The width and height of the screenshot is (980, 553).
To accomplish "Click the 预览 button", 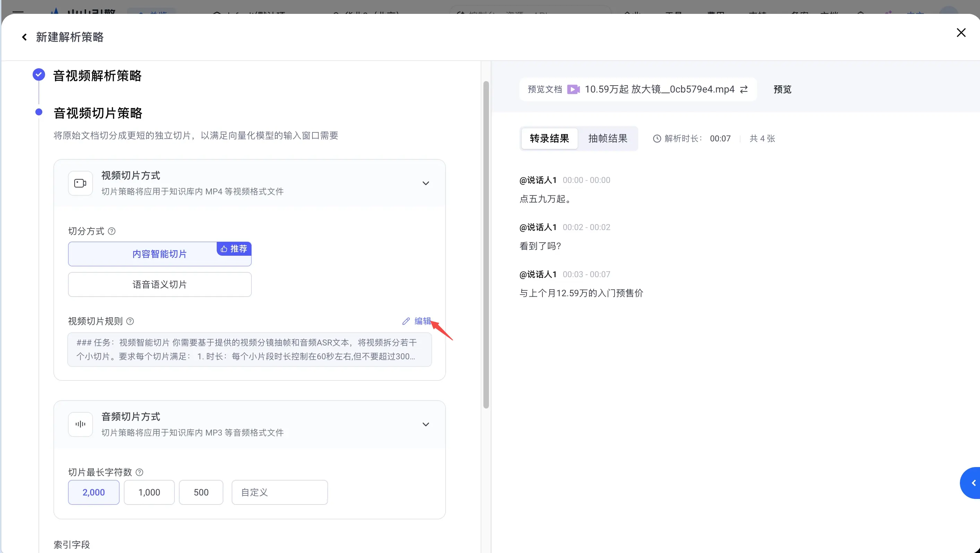I will tap(783, 89).
